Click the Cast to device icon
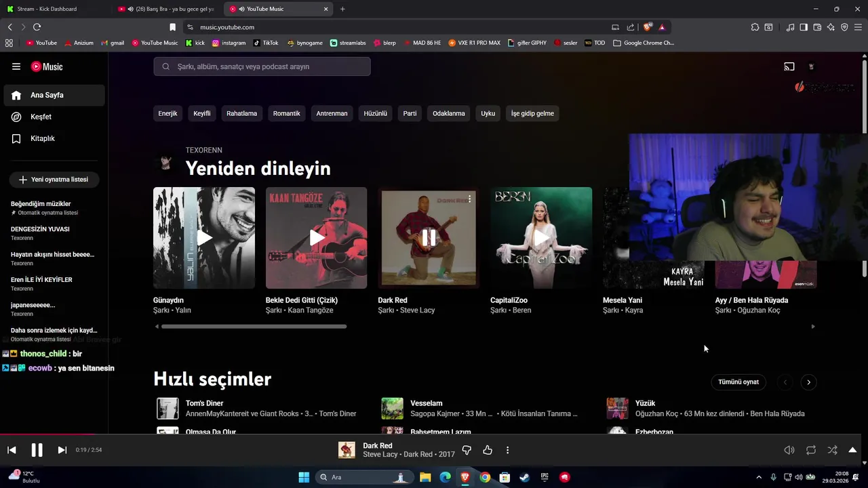Image resolution: width=868 pixels, height=488 pixels. 789,66
